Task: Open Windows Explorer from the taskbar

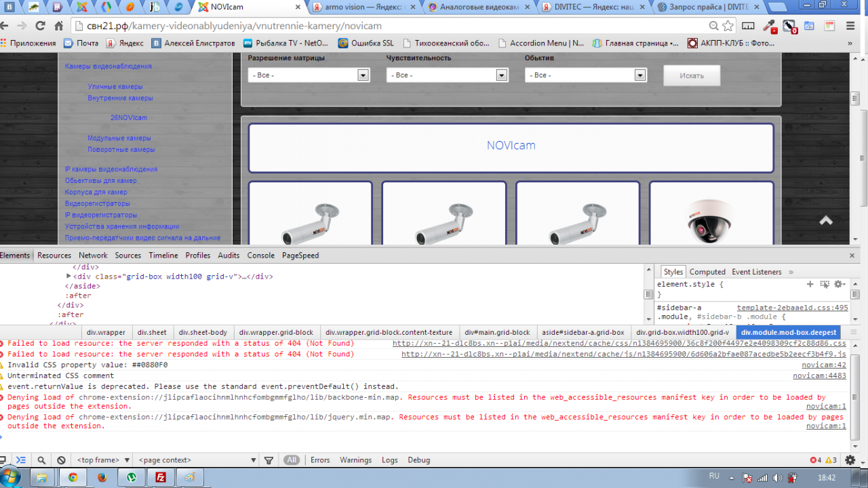Action: 43,477
